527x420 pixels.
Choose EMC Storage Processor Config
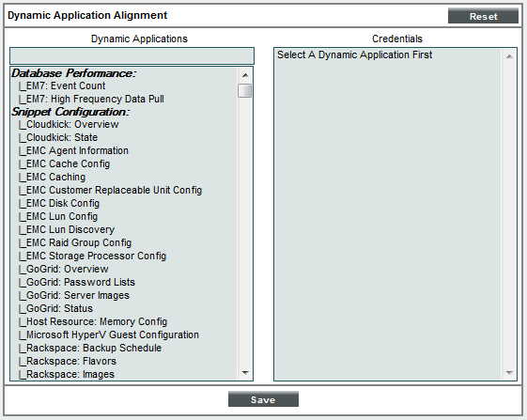tap(92, 256)
